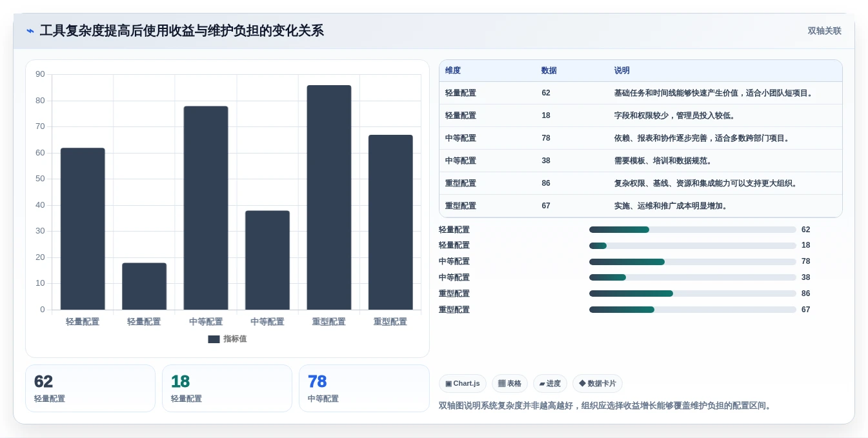The height and width of the screenshot is (438, 868).
Task: Click the Chart.js tag chip
Action: coord(463,384)
